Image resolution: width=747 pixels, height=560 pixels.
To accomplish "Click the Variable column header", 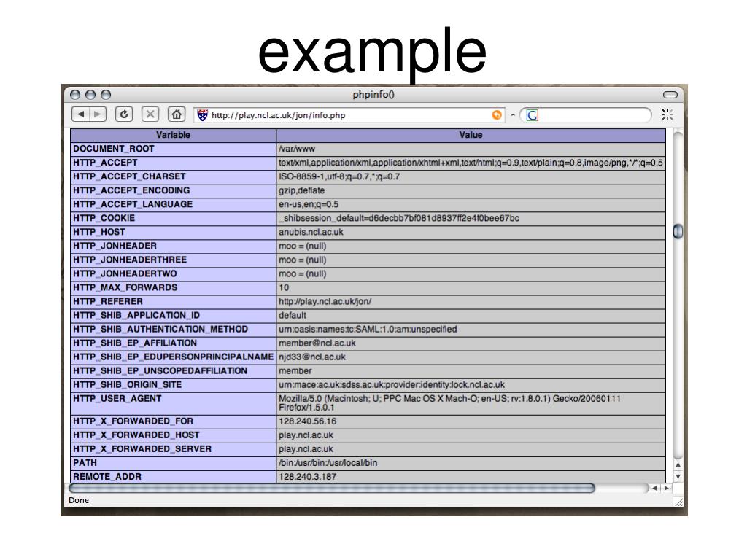I will click(173, 135).
